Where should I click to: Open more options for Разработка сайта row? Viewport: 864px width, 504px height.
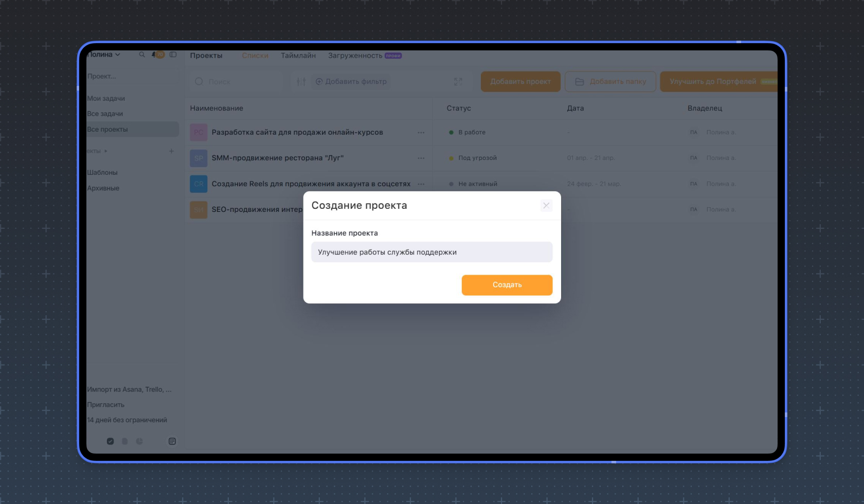coord(421,132)
